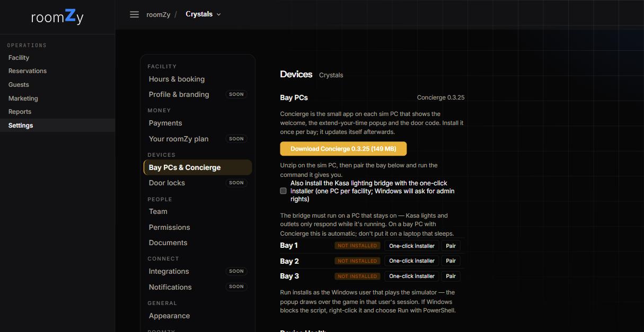Click One-click installer for Bay 1
644x332 pixels.
tap(412, 246)
